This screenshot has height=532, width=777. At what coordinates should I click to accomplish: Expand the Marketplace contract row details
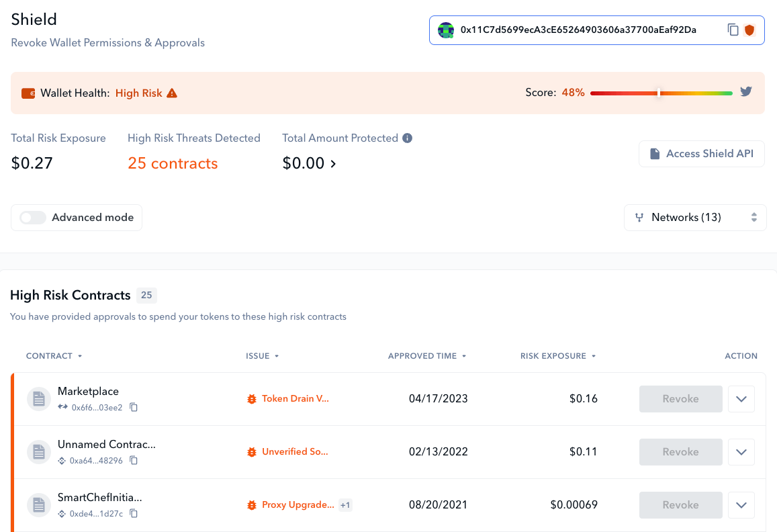coord(741,399)
